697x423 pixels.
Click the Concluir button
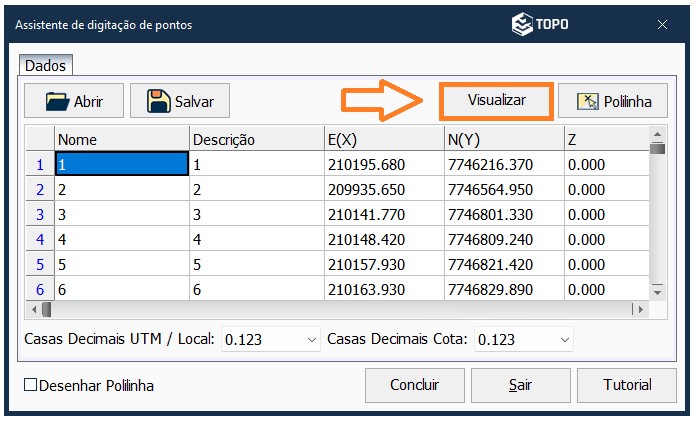(x=414, y=385)
